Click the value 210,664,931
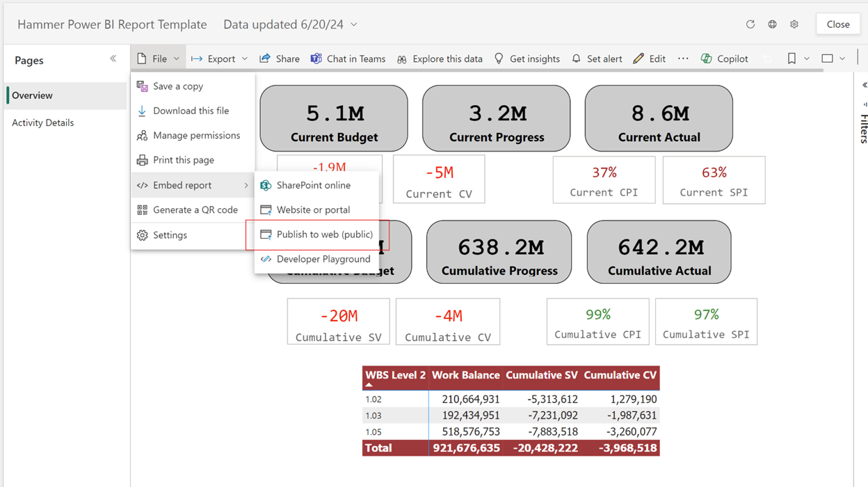This screenshot has height=487, width=868. tap(471, 399)
